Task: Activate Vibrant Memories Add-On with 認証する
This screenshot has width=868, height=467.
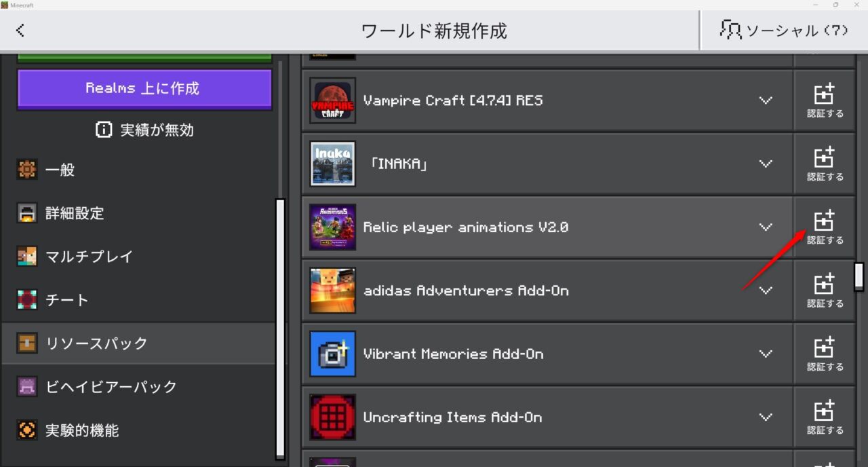Action: pyautogui.click(x=825, y=354)
